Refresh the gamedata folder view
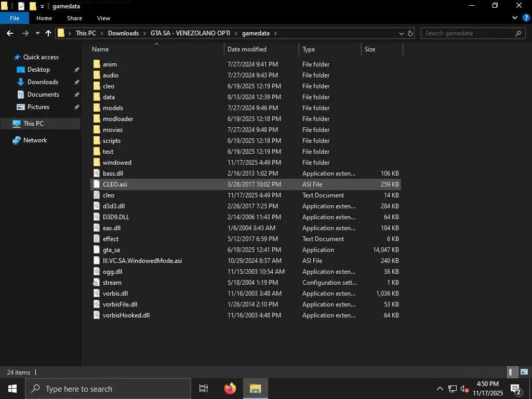Image resolution: width=532 pixels, height=399 pixels. (x=410, y=33)
